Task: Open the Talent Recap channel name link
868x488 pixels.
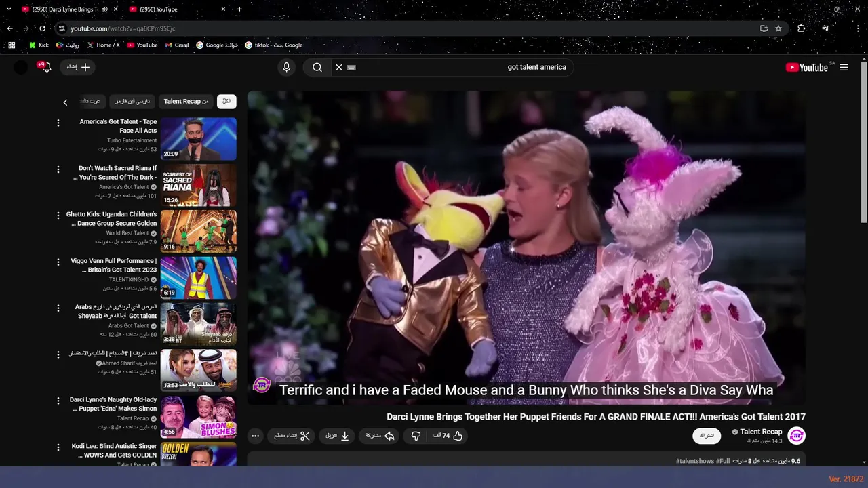Action: 761,432
